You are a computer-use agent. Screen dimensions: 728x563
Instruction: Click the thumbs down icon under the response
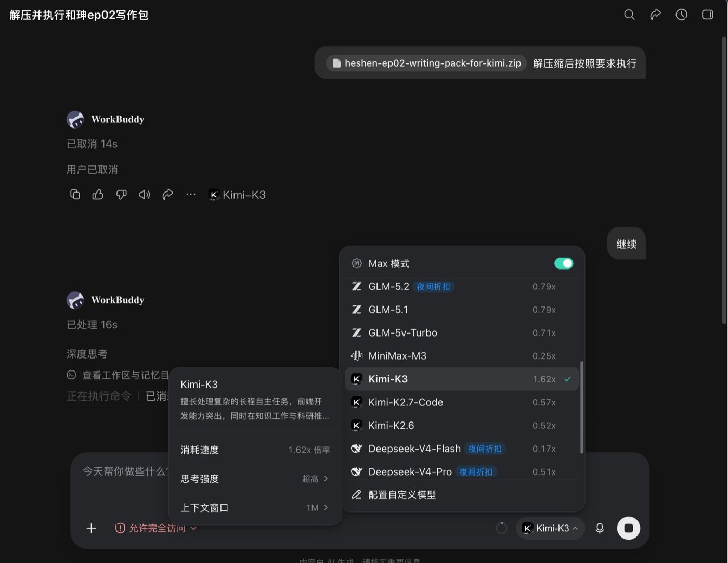[x=121, y=195]
